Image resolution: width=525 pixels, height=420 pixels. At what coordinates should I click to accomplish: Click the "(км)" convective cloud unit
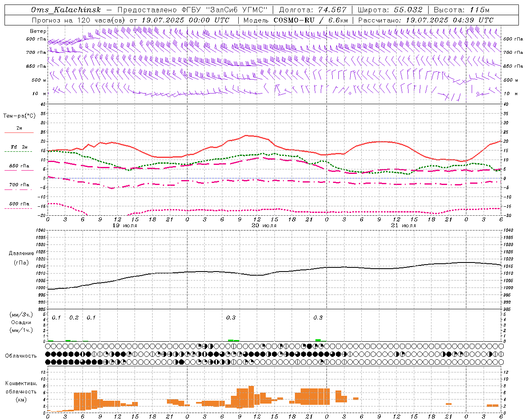tap(21, 399)
